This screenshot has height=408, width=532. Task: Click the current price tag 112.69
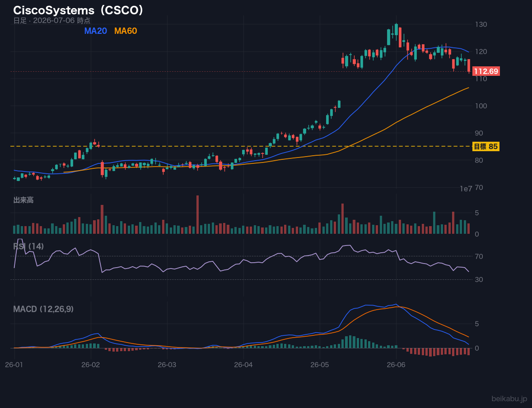(486, 71)
